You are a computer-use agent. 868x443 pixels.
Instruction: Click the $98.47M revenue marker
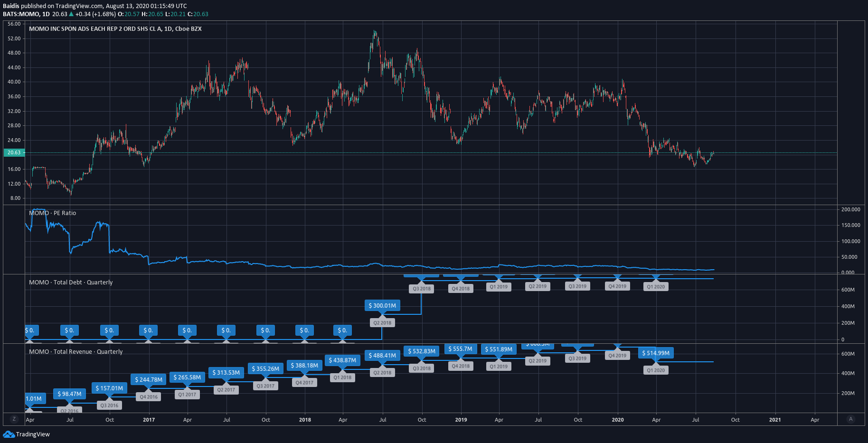point(69,394)
